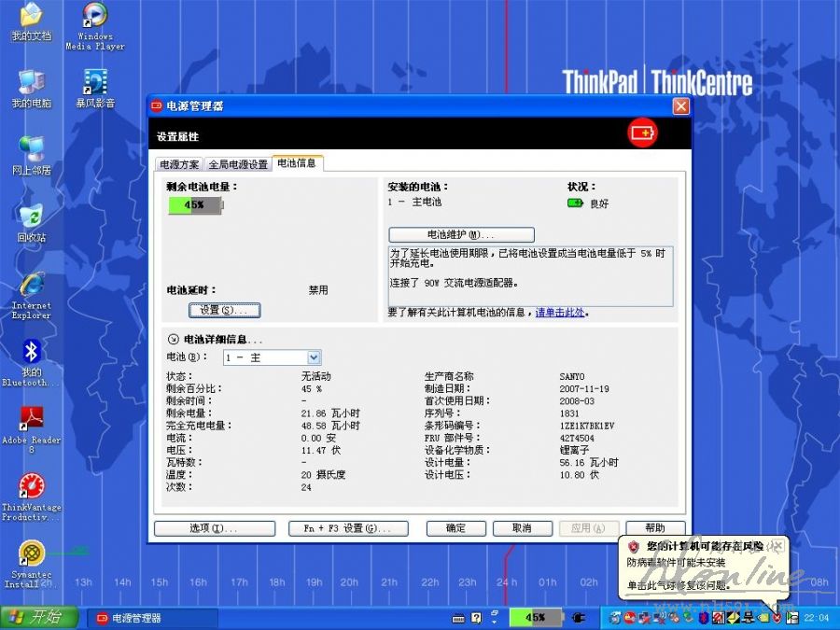840x630 pixels.
Task: Click the 电池维护(M)... button
Action: tap(461, 234)
